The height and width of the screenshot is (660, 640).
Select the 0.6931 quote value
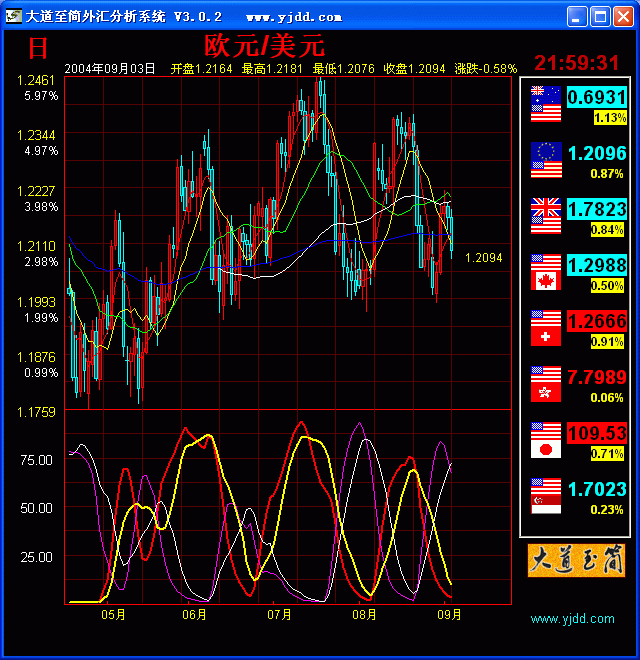pyautogui.click(x=597, y=97)
